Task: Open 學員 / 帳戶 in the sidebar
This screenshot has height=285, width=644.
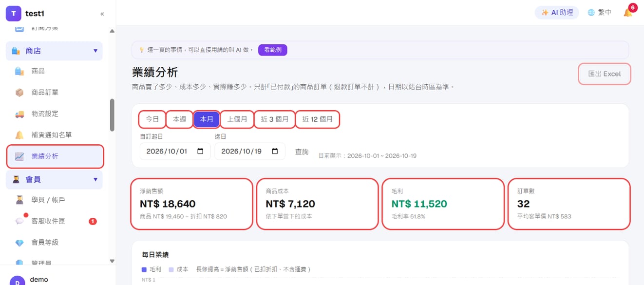Action: pos(54,200)
